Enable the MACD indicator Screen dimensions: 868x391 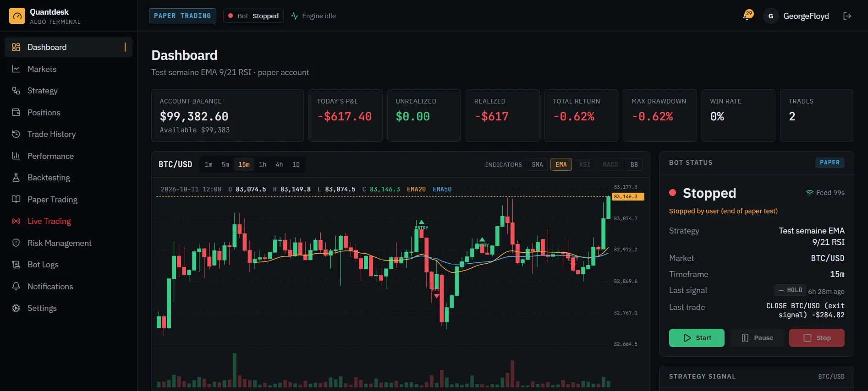coord(610,164)
